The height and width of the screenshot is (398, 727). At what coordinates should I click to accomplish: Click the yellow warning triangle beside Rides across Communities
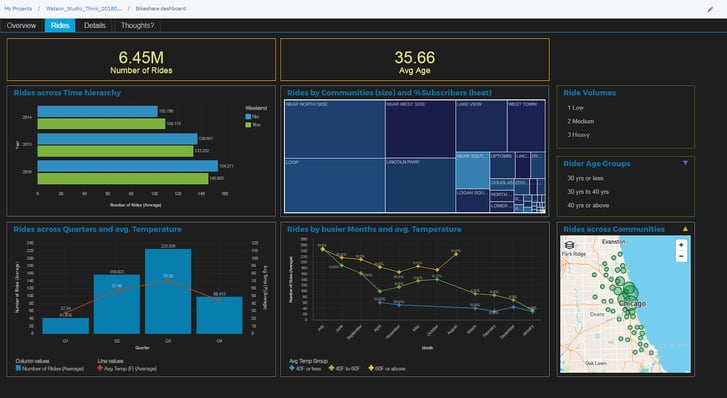point(685,229)
